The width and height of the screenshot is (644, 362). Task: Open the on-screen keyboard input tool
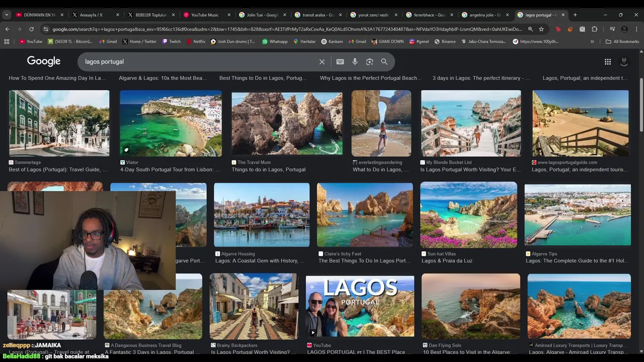[340, 62]
